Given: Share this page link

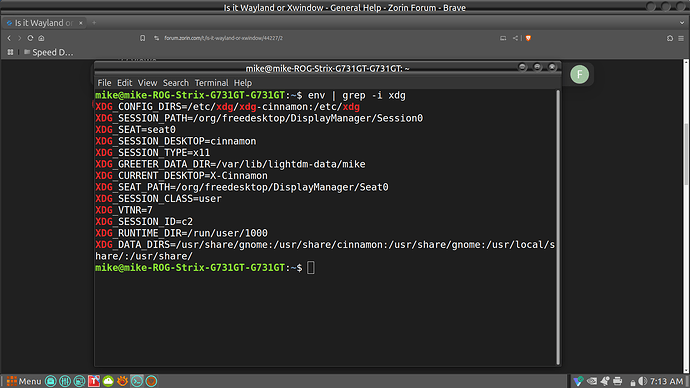Looking at the screenshot, I should (515, 38).
